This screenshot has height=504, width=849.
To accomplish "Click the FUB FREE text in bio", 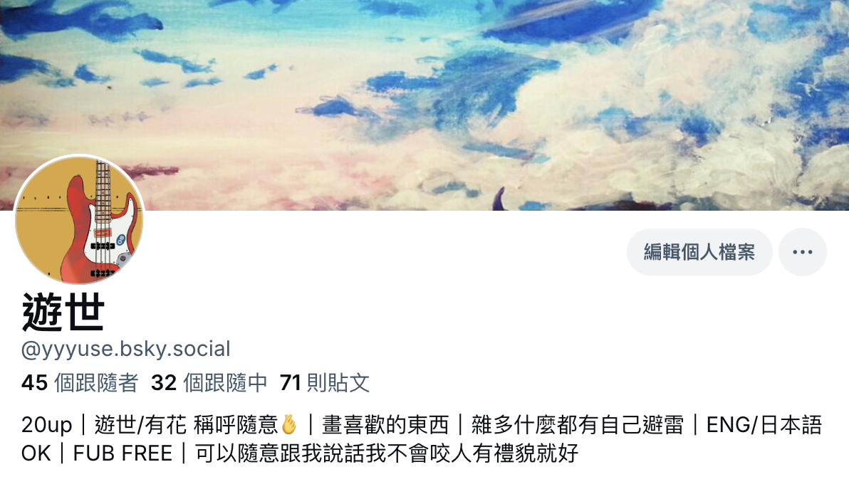I will pyautogui.click(x=123, y=453).
